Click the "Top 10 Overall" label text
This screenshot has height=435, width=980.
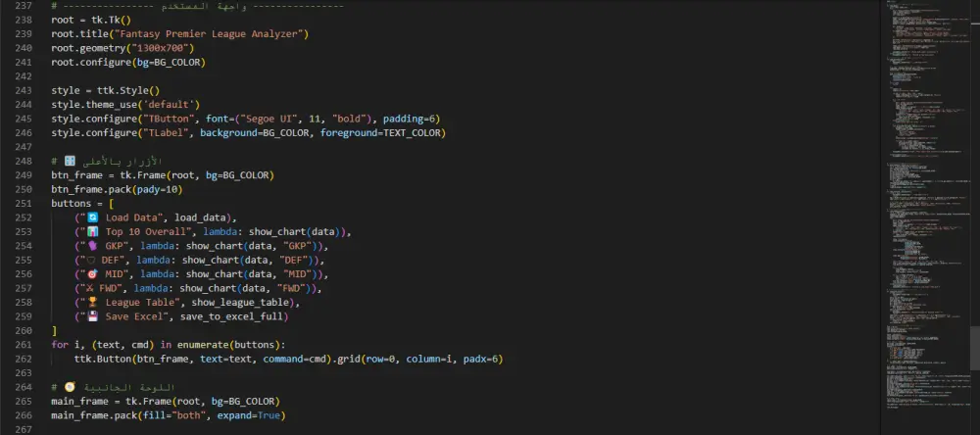tap(146, 232)
